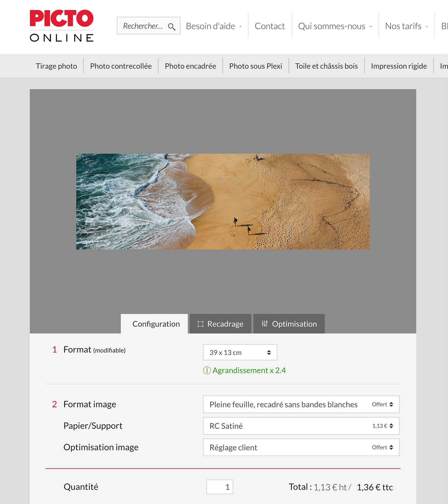
Task: Open the Recadrage crop tab
Action: click(220, 324)
